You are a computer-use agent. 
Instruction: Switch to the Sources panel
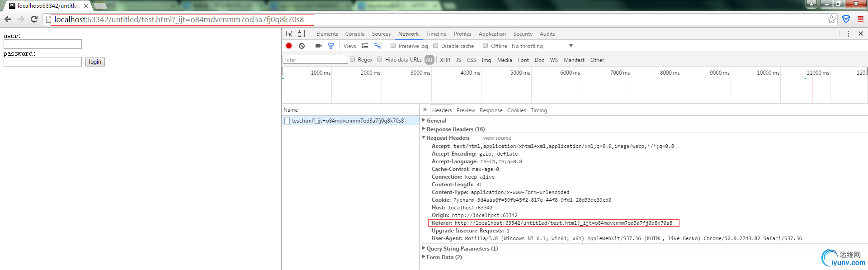point(381,34)
